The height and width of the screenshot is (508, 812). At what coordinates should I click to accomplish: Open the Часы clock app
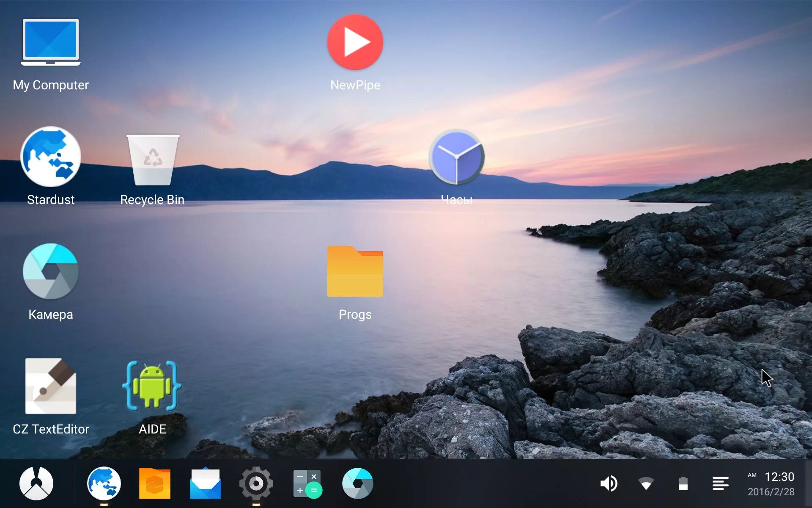point(457,157)
